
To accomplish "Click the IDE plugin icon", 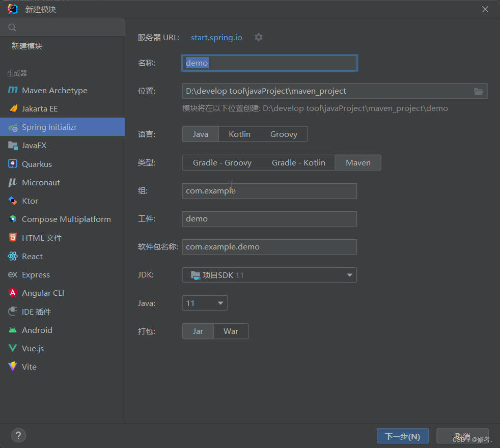I will [13, 311].
